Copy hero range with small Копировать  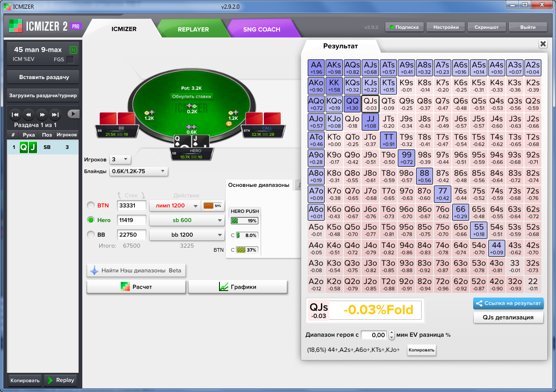tap(421, 350)
